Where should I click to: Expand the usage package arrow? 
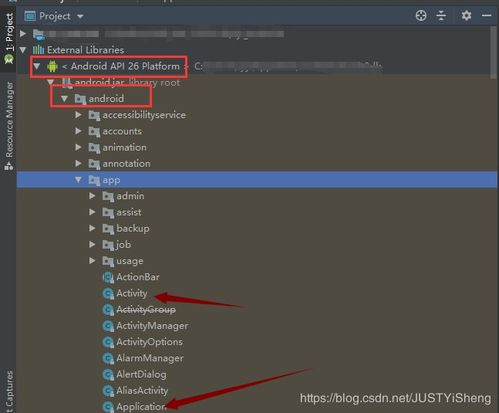[92, 261]
